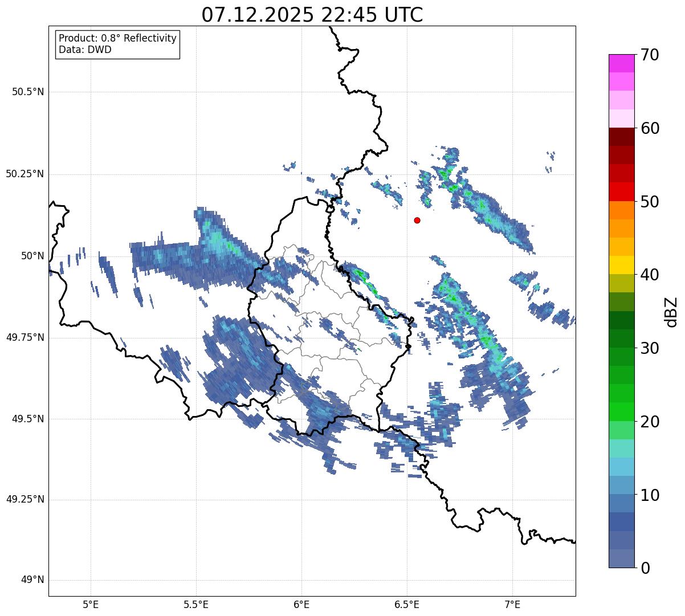Pick the top magenta colorbar swatch
The image size is (685, 616).
click(x=622, y=63)
